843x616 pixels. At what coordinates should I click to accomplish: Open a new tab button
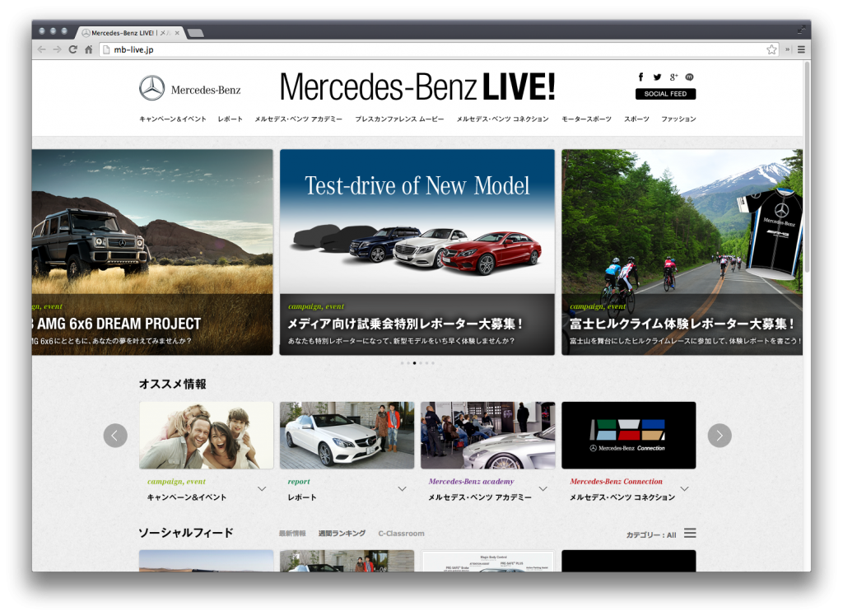pyautogui.click(x=196, y=33)
